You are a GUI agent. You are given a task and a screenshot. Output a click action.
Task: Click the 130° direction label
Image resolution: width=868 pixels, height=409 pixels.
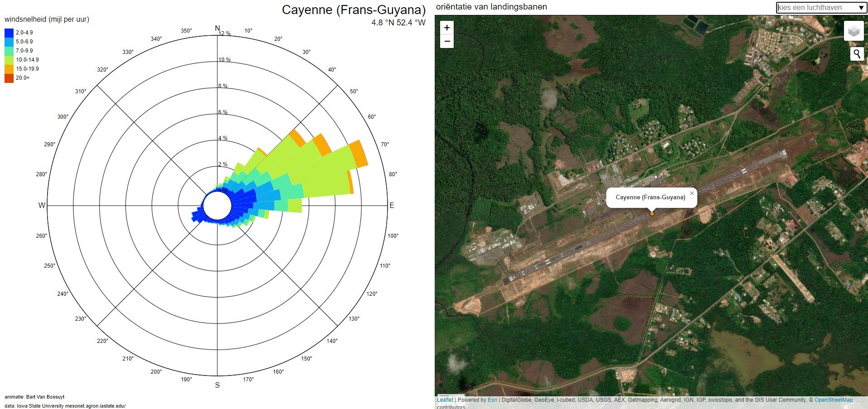pos(354,319)
